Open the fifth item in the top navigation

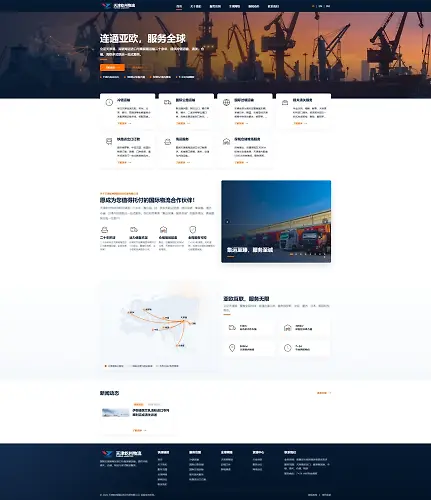(x=254, y=6)
